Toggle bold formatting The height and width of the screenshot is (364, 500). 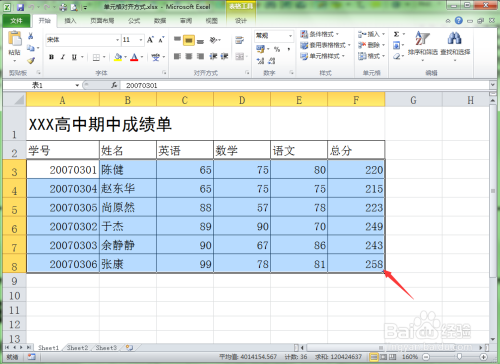tap(51, 57)
